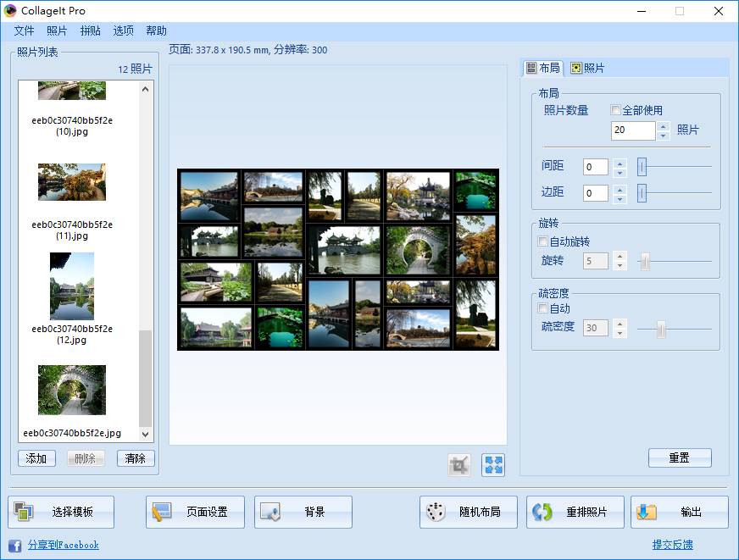The width and height of the screenshot is (739, 560).
Task: Open the 背景 background settings
Action: pos(303,512)
